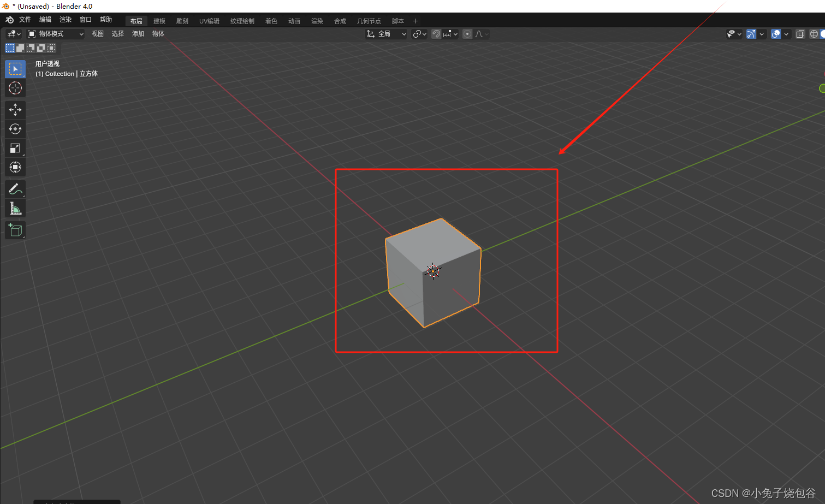Select the Annotate pencil tool

(15, 189)
